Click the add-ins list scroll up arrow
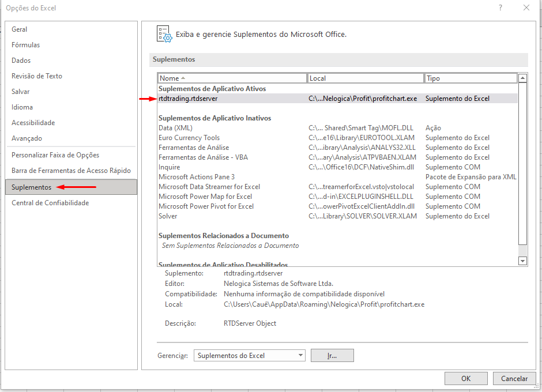 (522, 78)
